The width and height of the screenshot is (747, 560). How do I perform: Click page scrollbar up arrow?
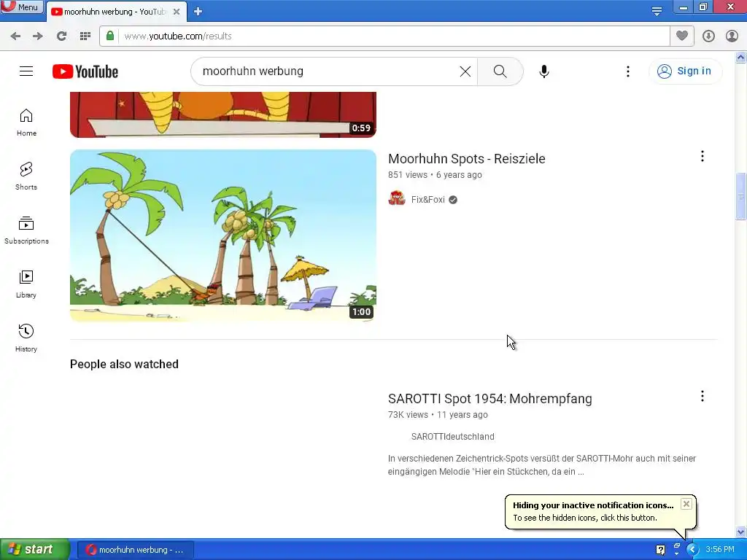(x=741, y=58)
